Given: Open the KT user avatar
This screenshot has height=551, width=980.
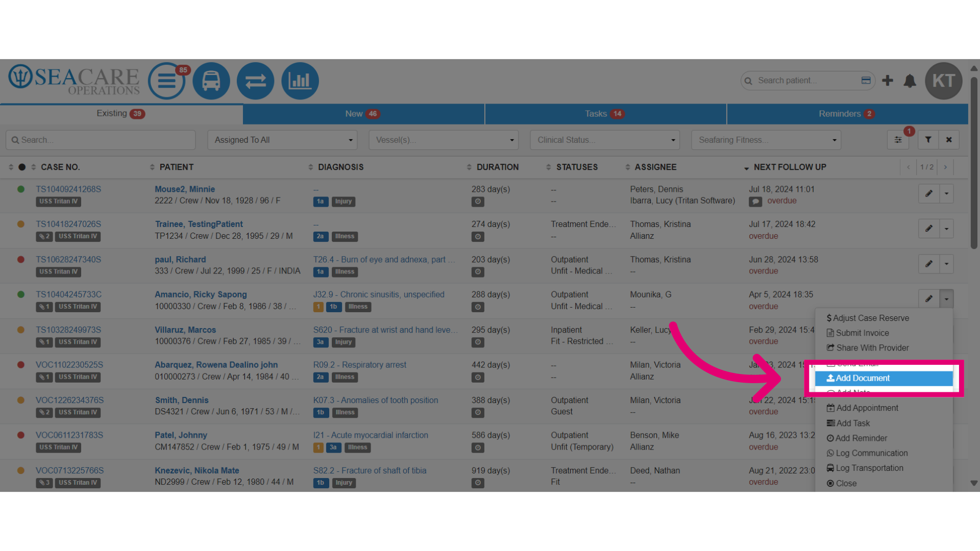Looking at the screenshot, I should click(944, 81).
